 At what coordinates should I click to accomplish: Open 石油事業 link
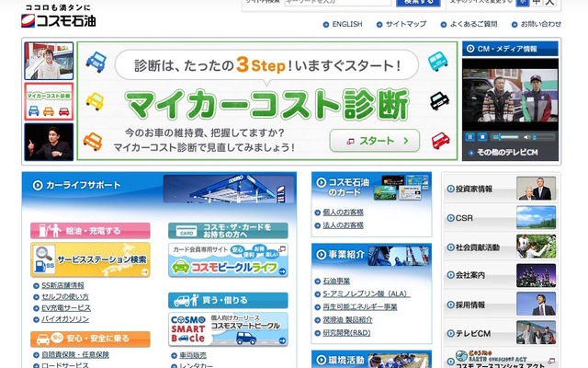[x=336, y=281]
